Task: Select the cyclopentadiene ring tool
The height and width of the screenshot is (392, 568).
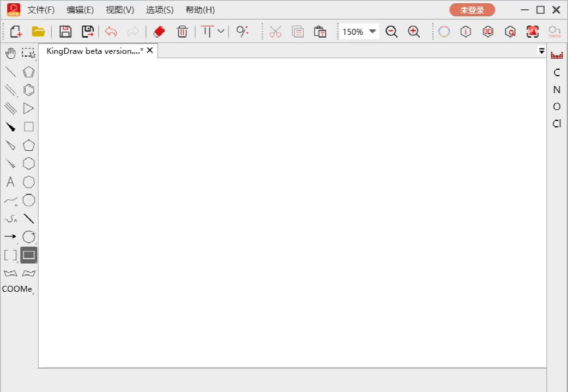Action: click(28, 72)
